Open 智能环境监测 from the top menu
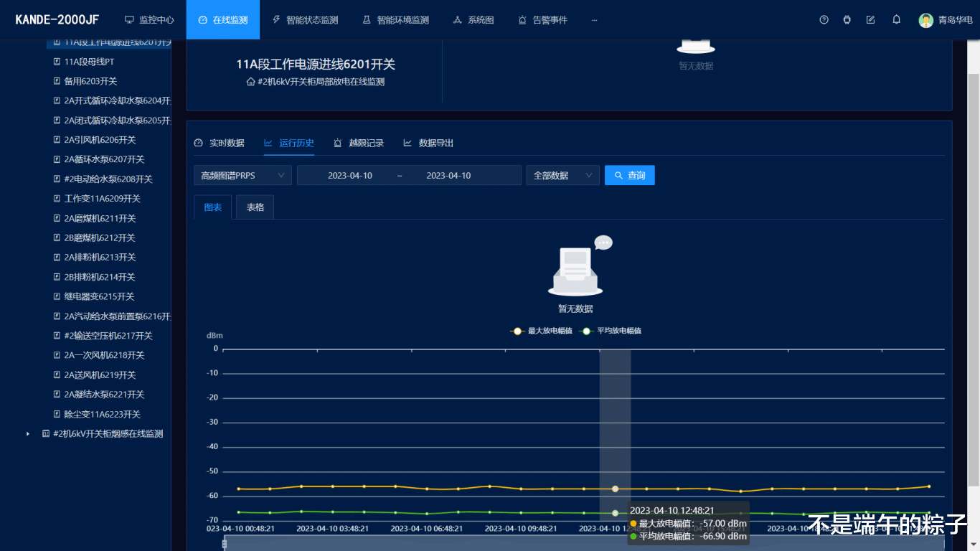 click(x=395, y=20)
